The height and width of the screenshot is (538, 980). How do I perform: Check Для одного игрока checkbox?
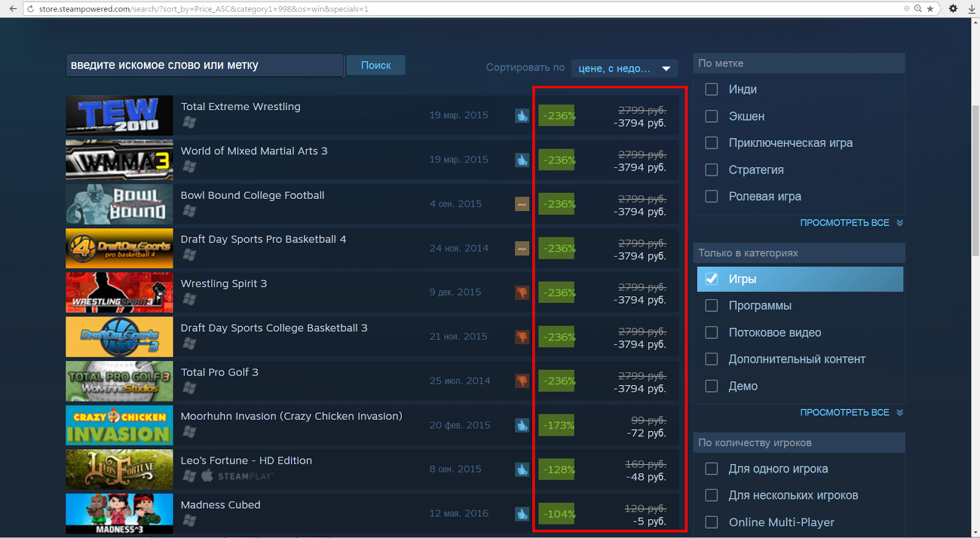pyautogui.click(x=711, y=469)
